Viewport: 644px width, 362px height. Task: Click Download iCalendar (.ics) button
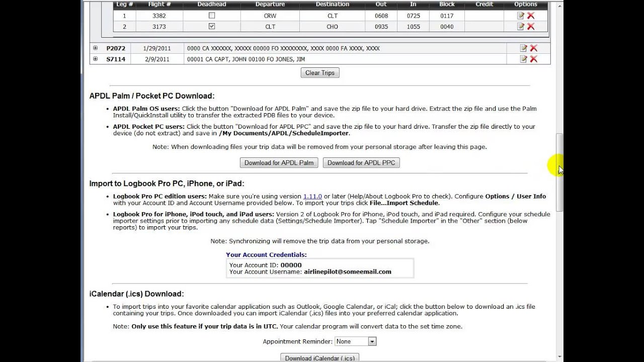[319, 358]
